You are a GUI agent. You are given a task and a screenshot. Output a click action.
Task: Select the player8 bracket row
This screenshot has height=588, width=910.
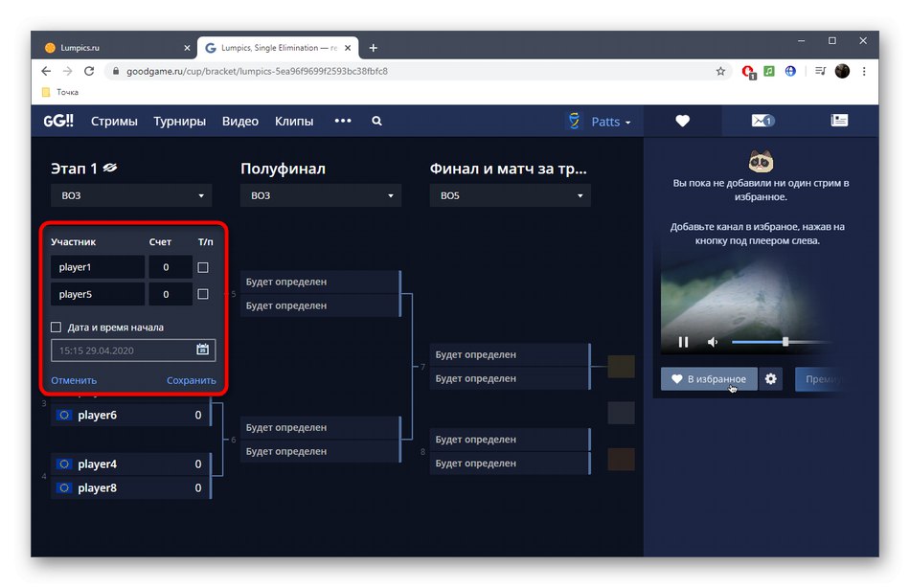click(130, 488)
